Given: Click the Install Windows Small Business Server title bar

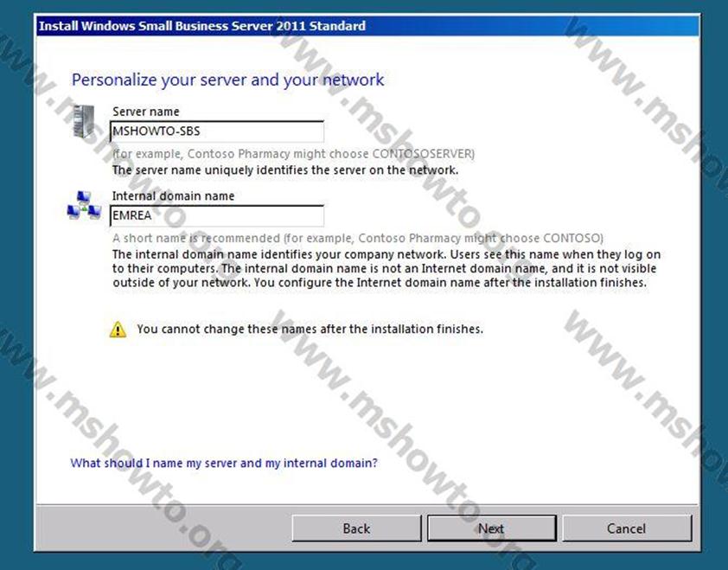Looking at the screenshot, I should coord(202,26).
